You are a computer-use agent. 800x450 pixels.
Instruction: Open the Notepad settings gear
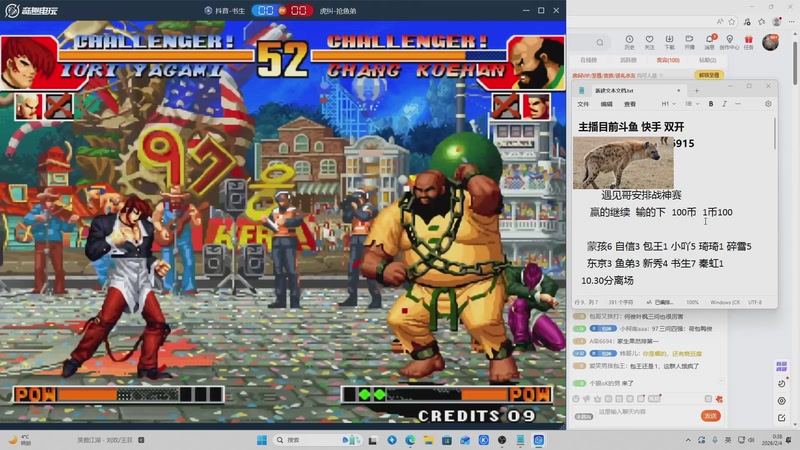(x=768, y=104)
